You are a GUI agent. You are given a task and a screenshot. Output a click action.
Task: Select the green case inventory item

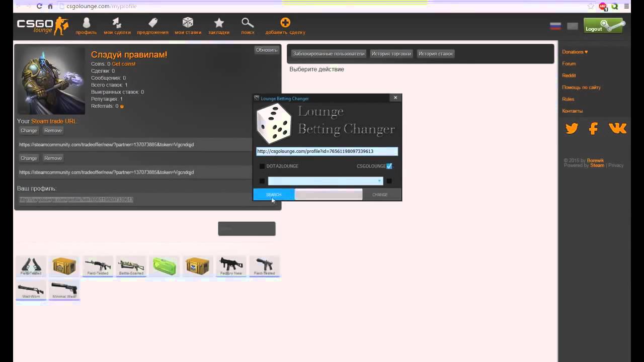coord(165,266)
